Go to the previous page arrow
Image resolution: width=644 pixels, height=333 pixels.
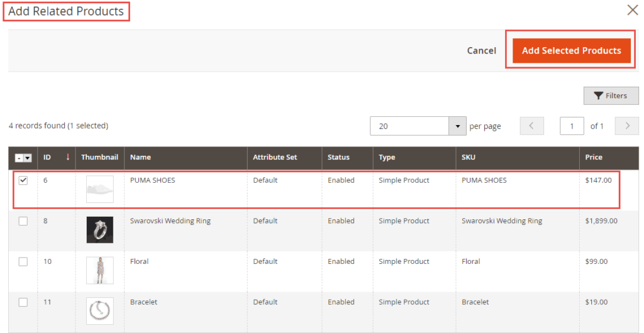tap(531, 126)
